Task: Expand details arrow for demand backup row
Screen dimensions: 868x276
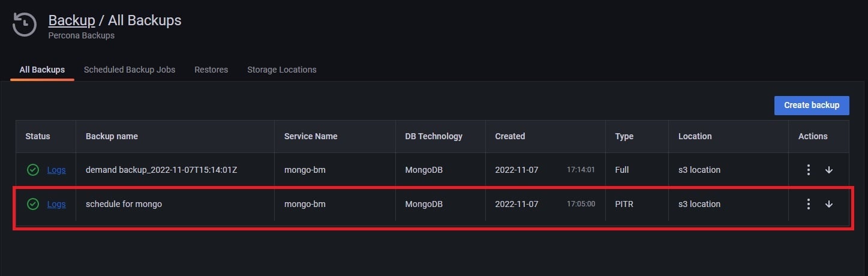Action: click(829, 170)
